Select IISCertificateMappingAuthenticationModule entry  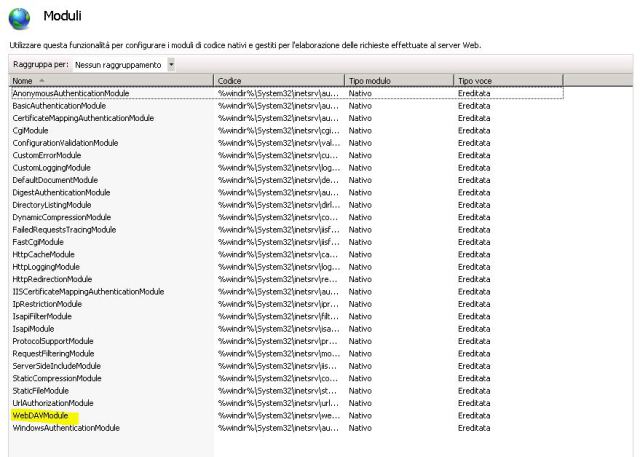point(88,292)
